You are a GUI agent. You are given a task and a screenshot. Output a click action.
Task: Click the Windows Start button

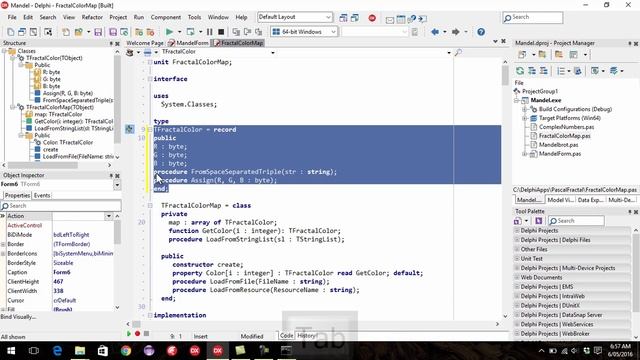pyautogui.click(x=11, y=350)
